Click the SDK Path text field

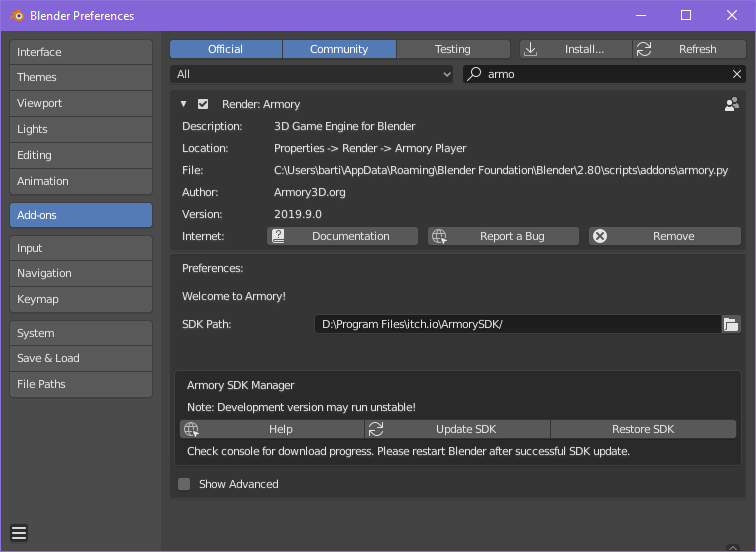[x=518, y=324]
